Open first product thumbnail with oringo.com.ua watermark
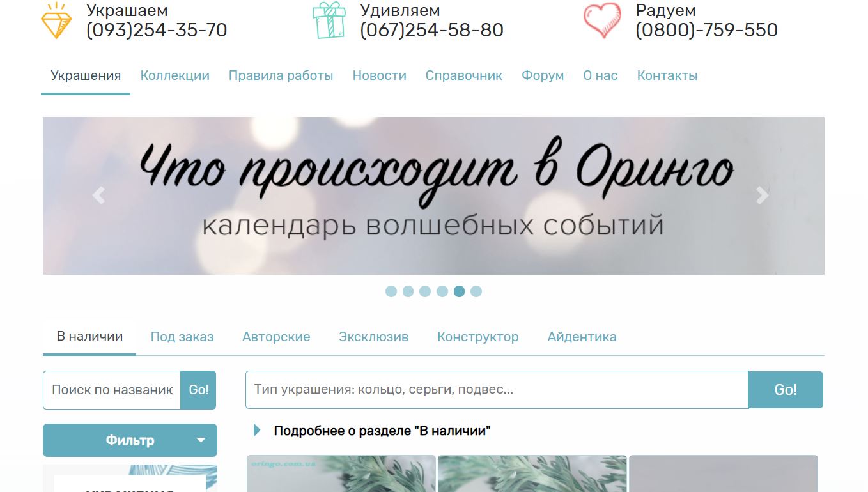This screenshot has height=492, width=868. tap(341, 473)
